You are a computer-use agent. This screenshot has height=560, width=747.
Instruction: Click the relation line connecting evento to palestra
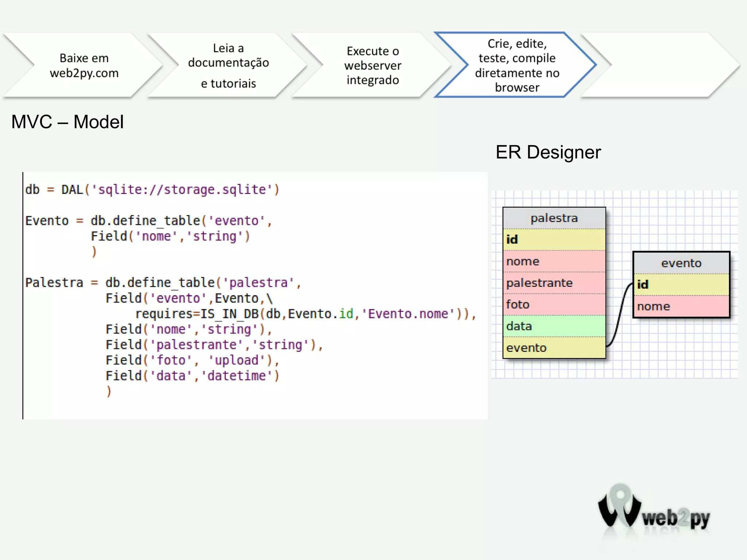620,314
